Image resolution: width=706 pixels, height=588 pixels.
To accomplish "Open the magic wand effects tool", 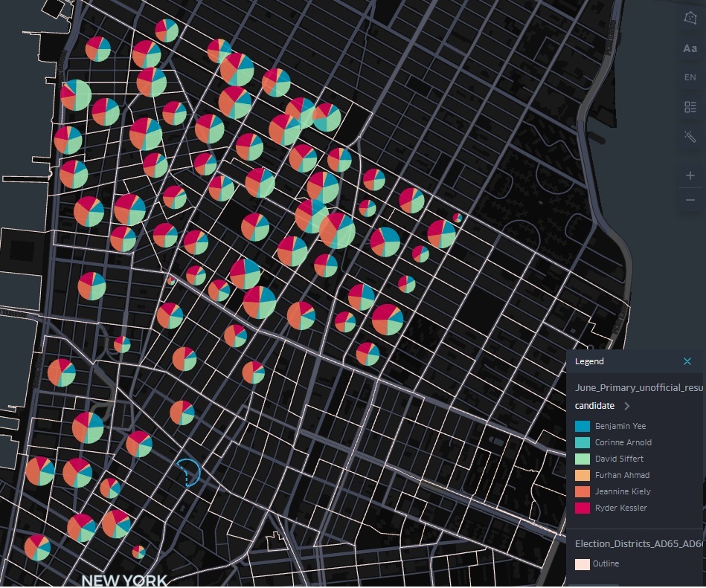I will click(690, 137).
